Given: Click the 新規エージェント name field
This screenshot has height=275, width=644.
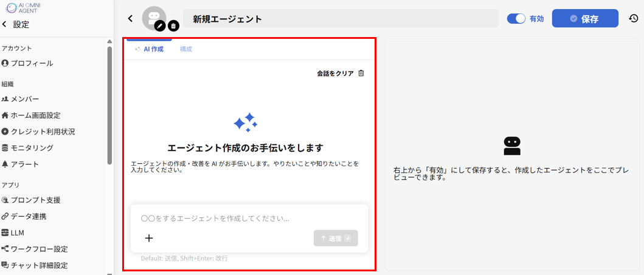Looking at the screenshot, I should pos(341,19).
